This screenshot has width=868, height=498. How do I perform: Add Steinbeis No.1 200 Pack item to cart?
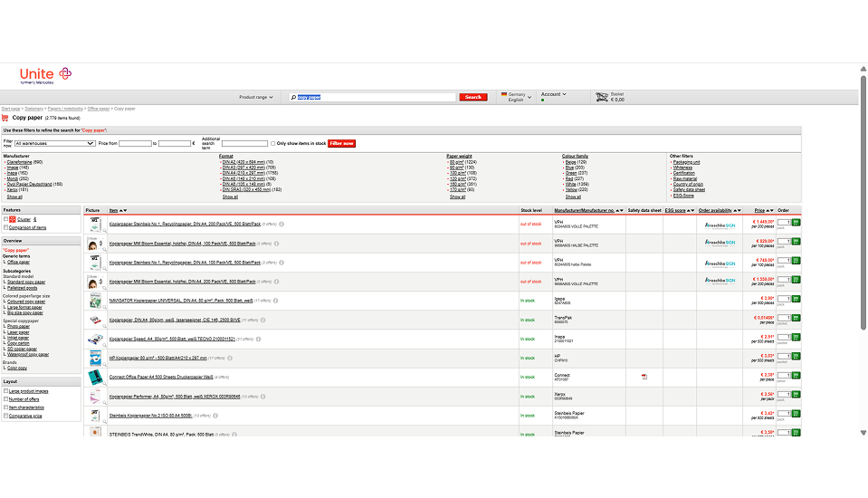pyautogui.click(x=796, y=222)
